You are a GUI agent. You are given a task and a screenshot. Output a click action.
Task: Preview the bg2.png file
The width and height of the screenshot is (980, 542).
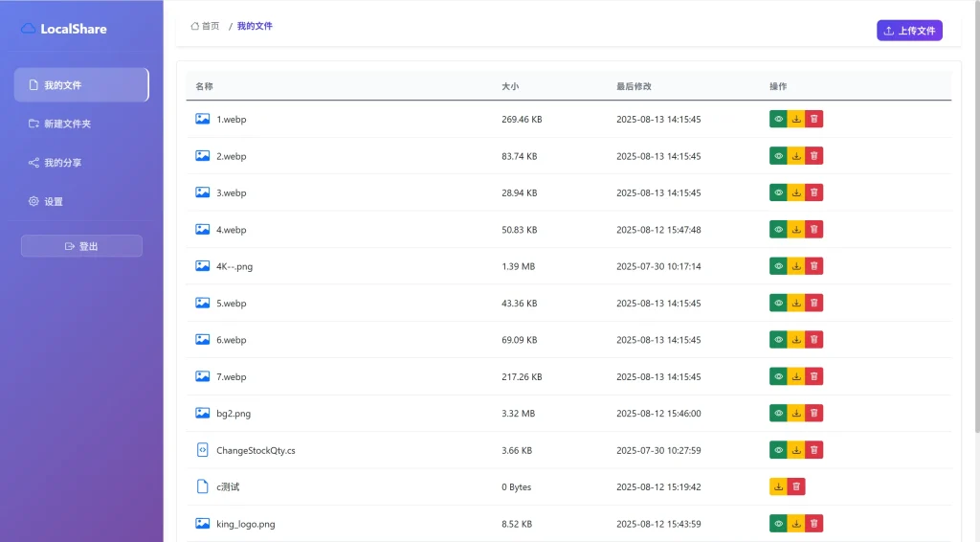click(778, 413)
